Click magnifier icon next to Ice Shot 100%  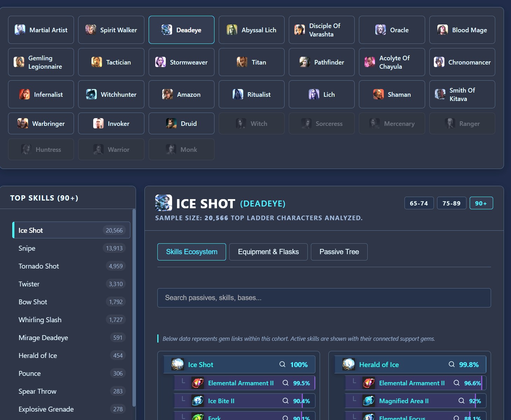point(282,364)
